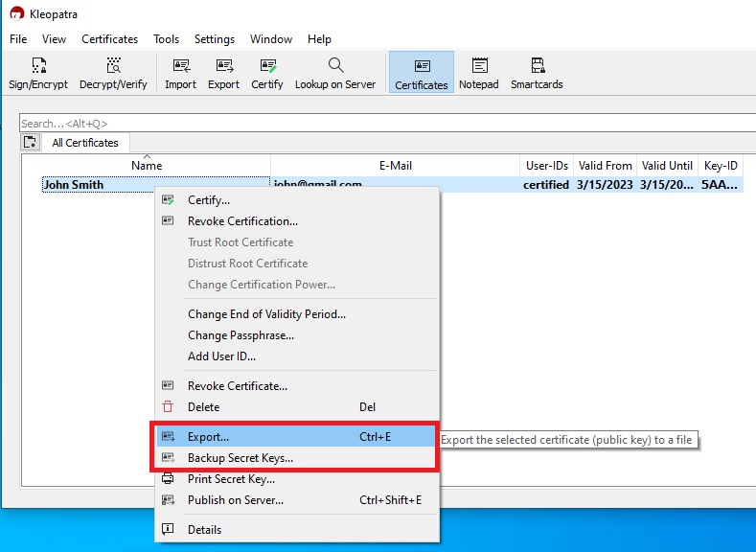The width and height of the screenshot is (756, 552).
Task: Sort by the E-Mail column header
Action: coord(396,166)
